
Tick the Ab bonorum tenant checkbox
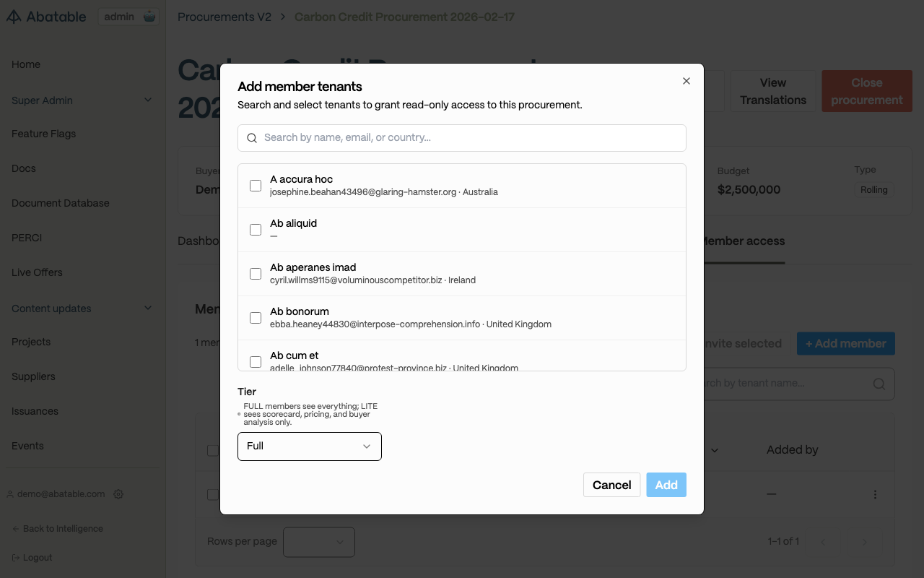click(x=256, y=318)
